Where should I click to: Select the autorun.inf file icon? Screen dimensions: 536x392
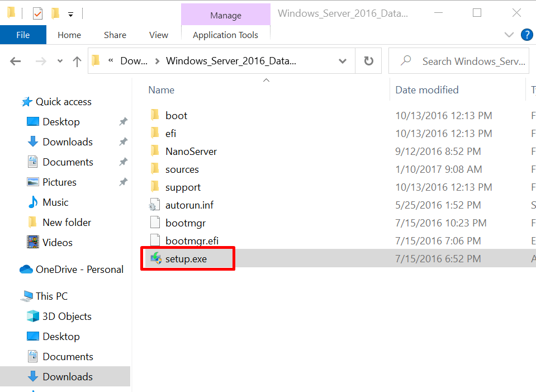coord(154,205)
